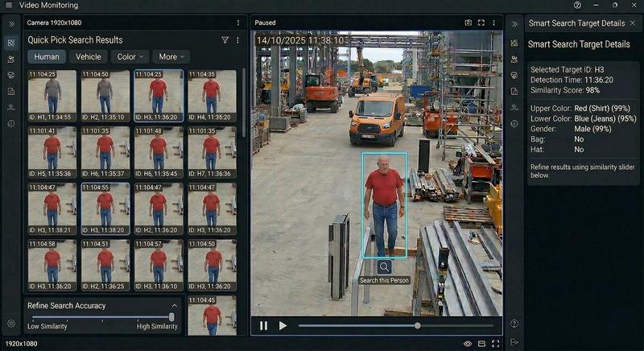Pause the video playback
The height and width of the screenshot is (351, 644).
pos(264,325)
